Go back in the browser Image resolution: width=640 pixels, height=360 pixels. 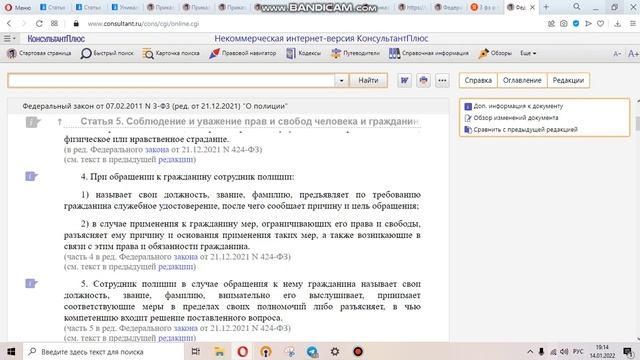coord(9,24)
